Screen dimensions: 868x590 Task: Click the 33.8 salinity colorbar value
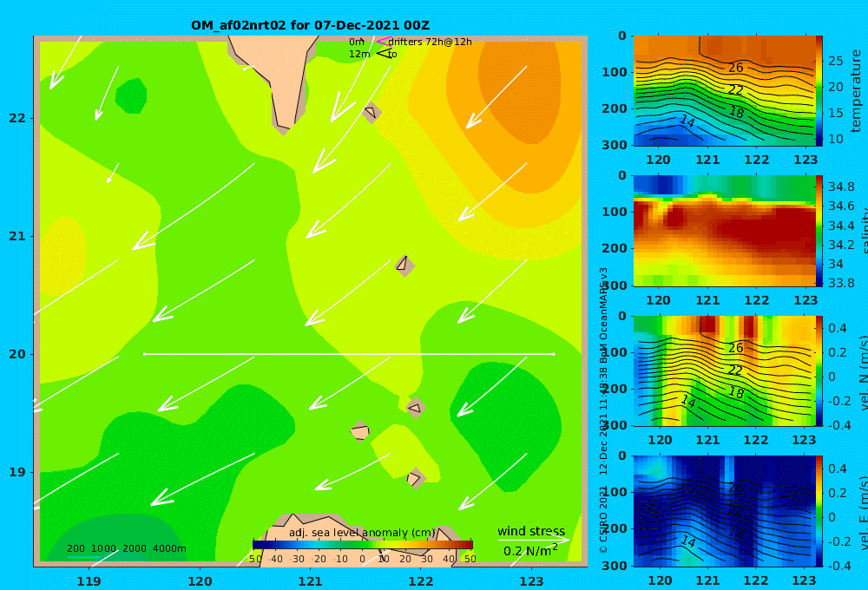(841, 283)
